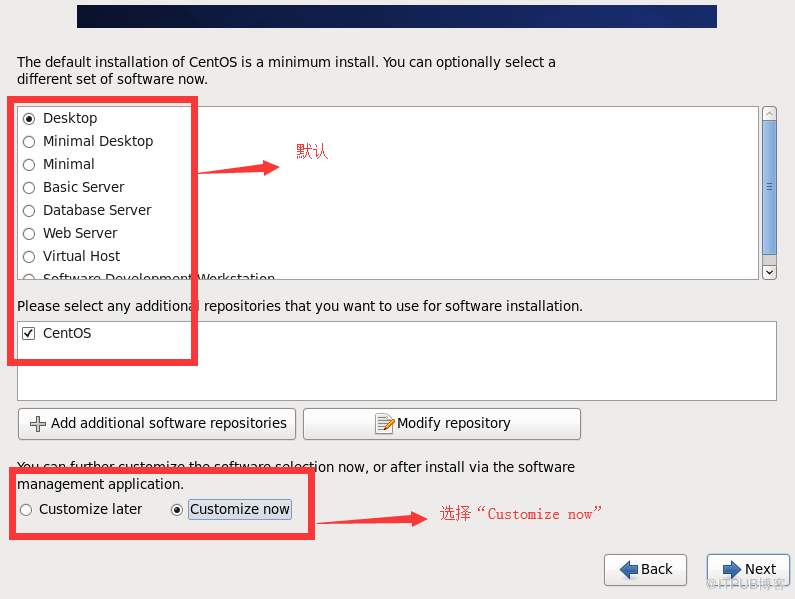Viewport: 795px width, 599px height.
Task: Click the scroll up arrow of the list
Action: pyautogui.click(x=769, y=114)
